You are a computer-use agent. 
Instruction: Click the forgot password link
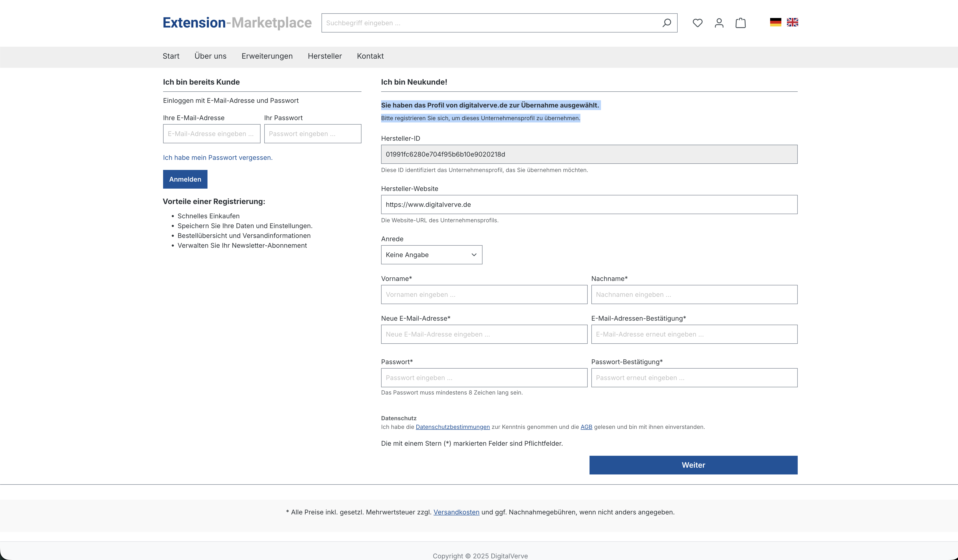click(218, 157)
